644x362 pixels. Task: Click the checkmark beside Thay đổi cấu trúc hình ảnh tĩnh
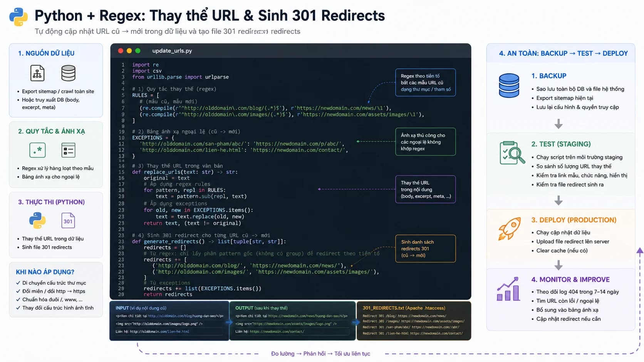pyautogui.click(x=18, y=308)
